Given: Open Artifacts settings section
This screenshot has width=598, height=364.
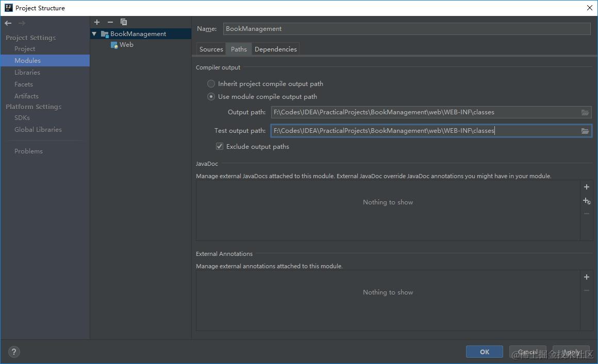Looking at the screenshot, I should tap(26, 96).
